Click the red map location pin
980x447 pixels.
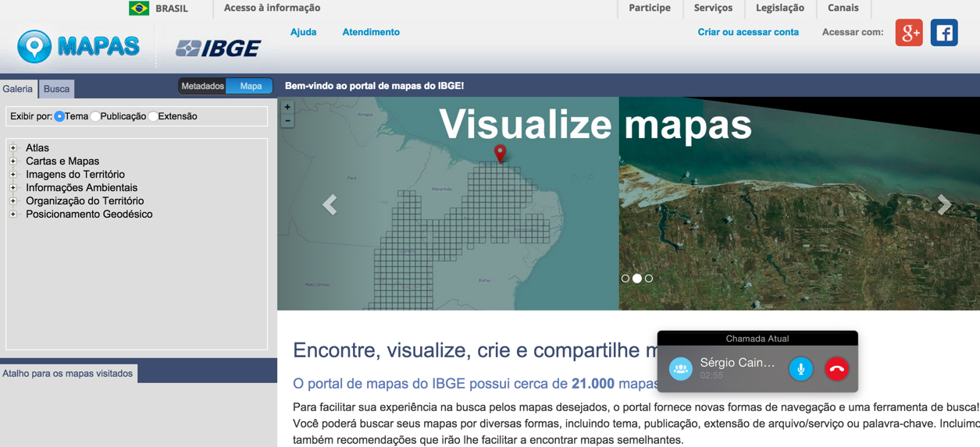click(500, 153)
